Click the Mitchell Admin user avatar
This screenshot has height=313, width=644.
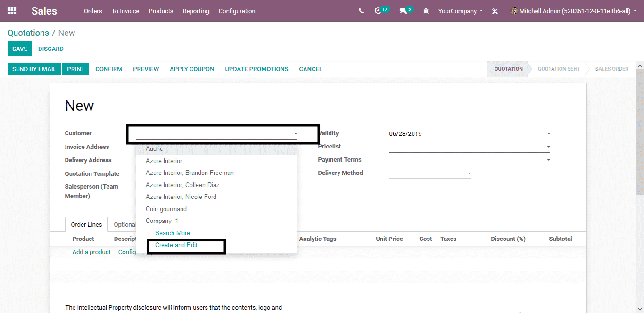tap(513, 11)
